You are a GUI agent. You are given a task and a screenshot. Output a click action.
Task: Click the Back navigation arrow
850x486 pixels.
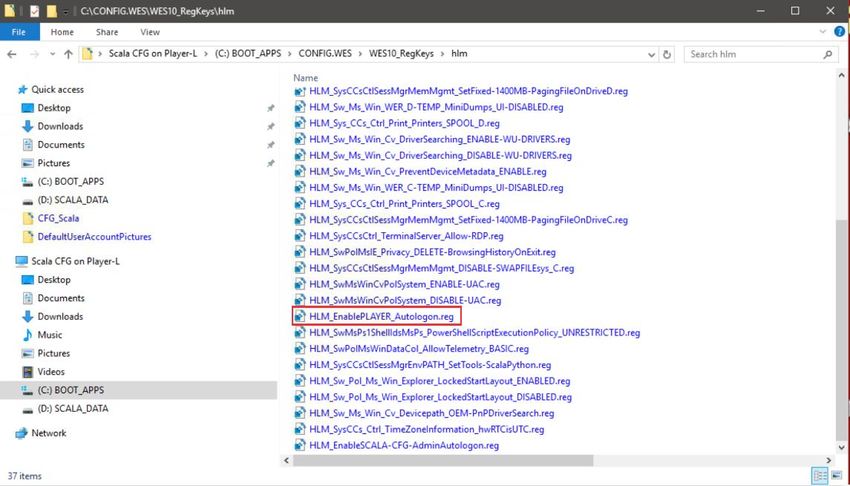pos(12,54)
